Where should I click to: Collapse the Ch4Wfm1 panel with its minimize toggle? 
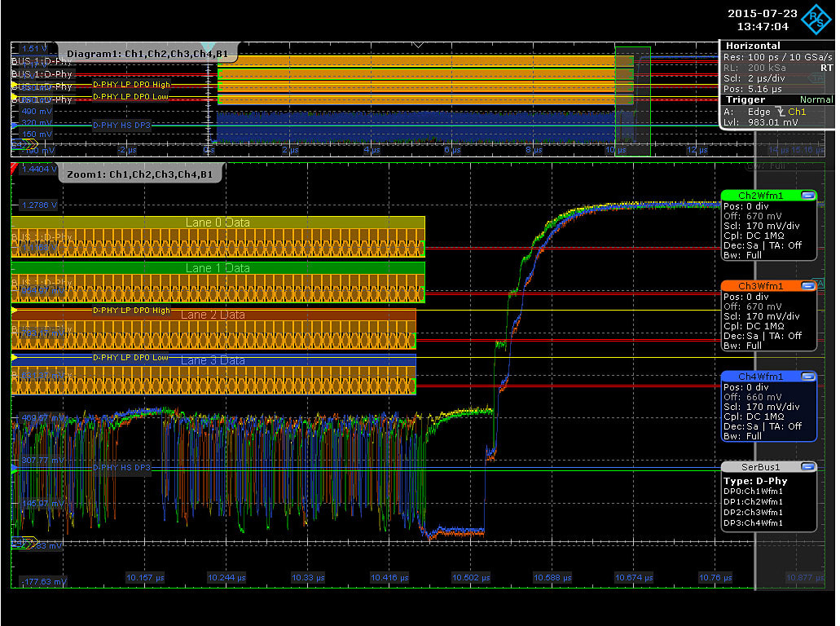pos(808,376)
